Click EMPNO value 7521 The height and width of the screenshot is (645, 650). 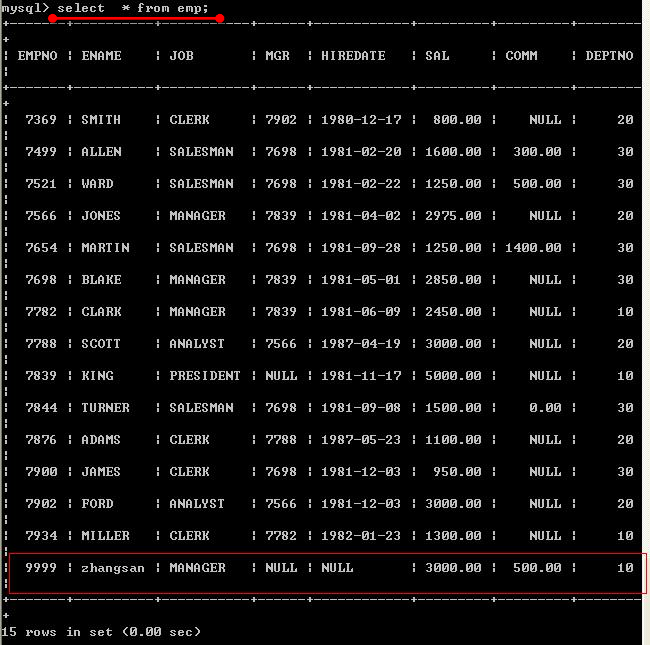click(41, 184)
